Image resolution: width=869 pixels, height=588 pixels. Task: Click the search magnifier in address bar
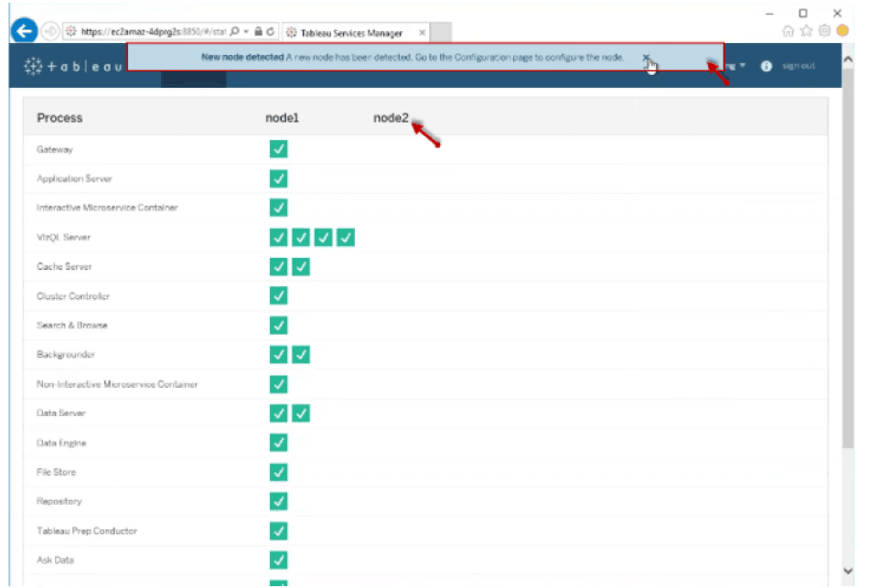pos(234,32)
